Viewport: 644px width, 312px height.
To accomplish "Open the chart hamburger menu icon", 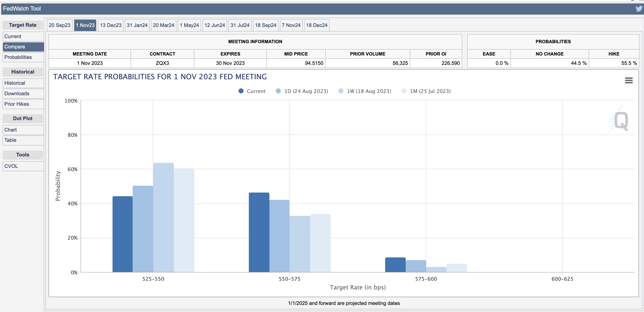I will 628,80.
